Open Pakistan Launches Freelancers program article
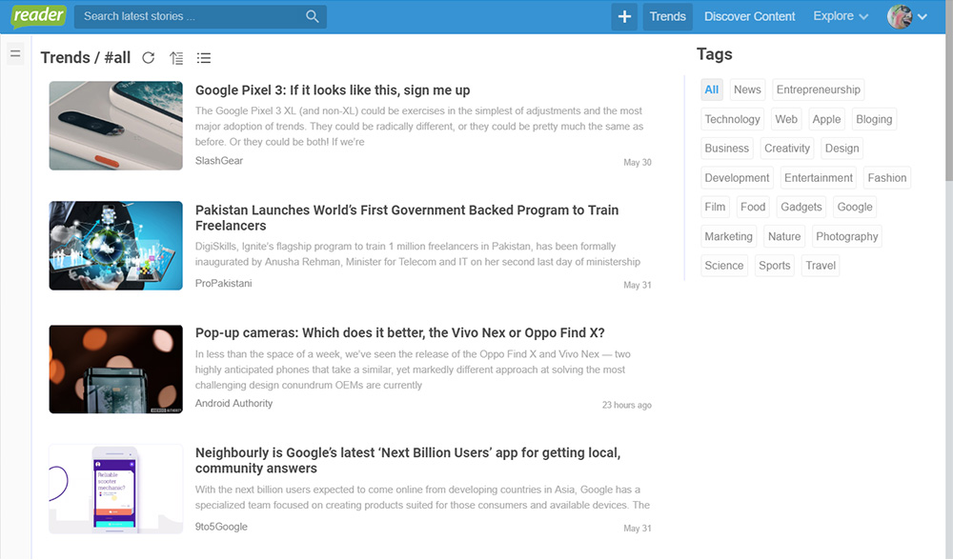This screenshot has height=560, width=953. coord(407,217)
